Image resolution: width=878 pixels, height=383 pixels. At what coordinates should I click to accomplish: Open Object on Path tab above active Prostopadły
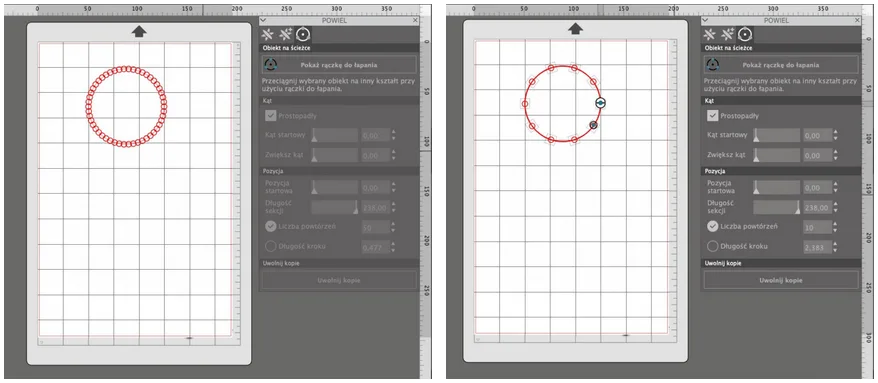[744, 35]
